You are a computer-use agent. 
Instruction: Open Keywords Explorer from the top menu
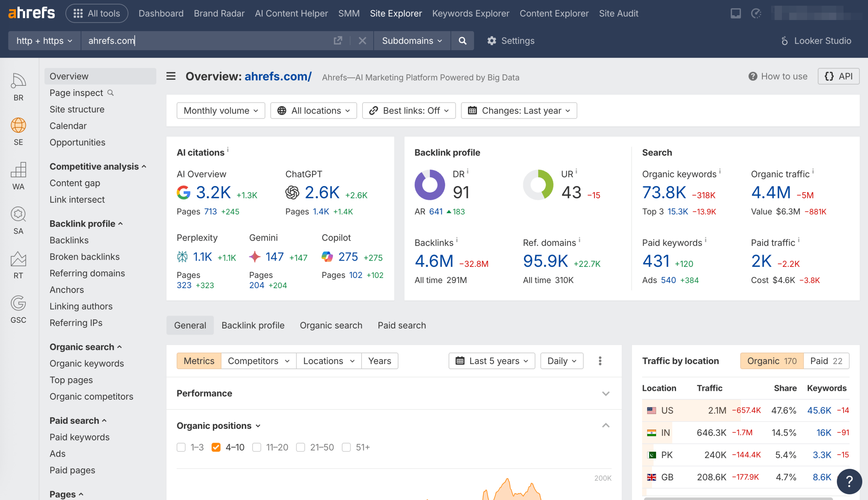tap(471, 13)
